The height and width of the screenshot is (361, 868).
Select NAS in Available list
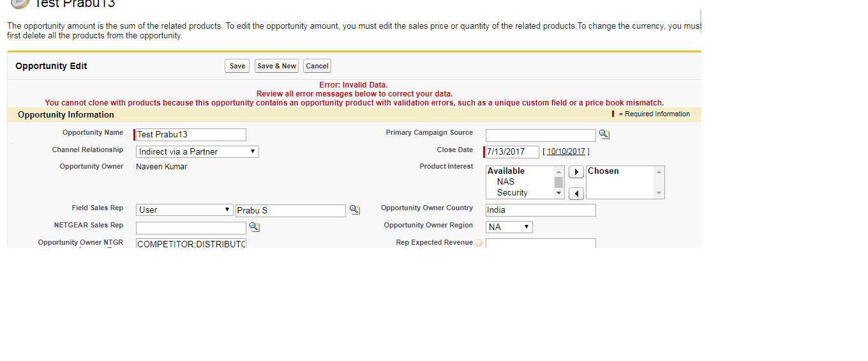click(x=505, y=181)
